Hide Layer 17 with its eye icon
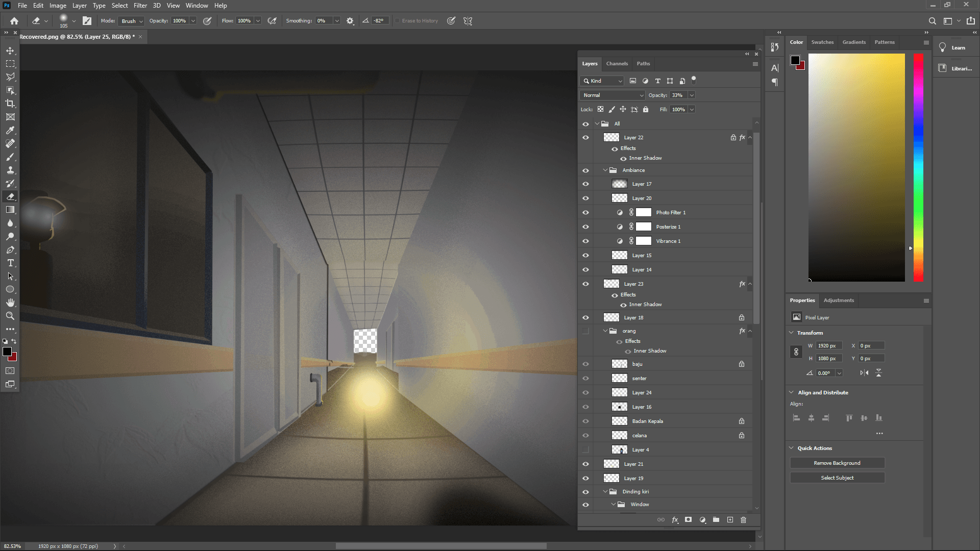 585,184
